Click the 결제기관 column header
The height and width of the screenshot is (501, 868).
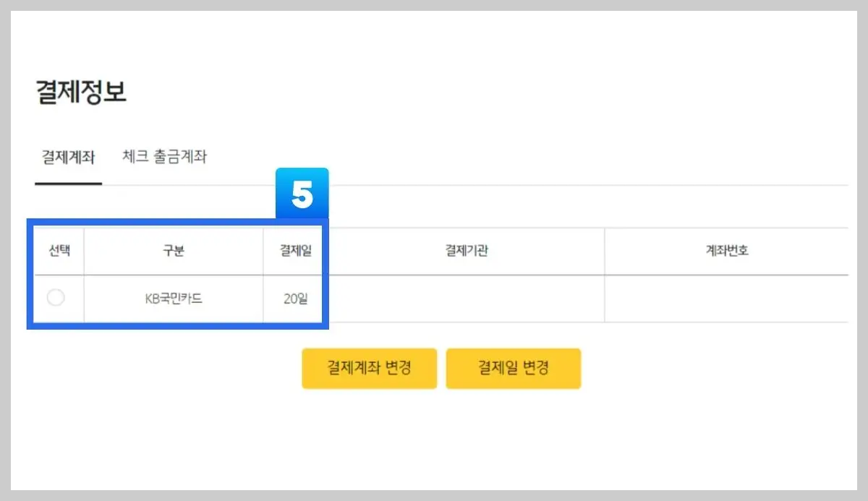tap(465, 250)
